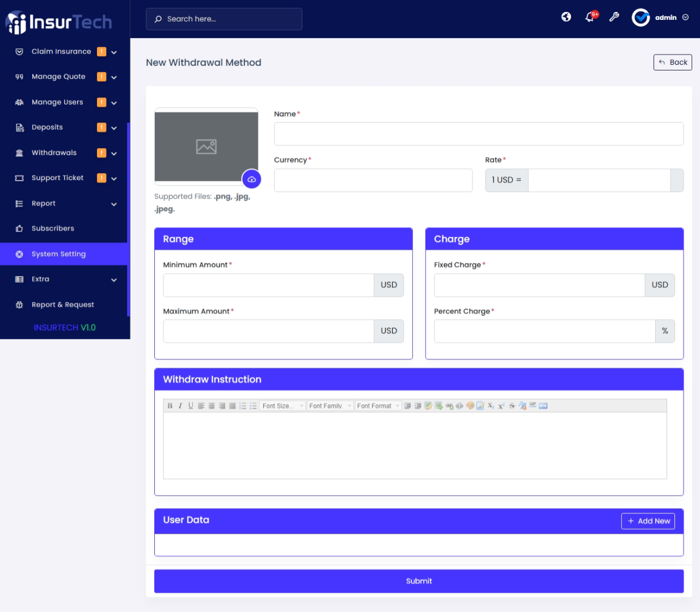The height and width of the screenshot is (612, 700).
Task: Apply underline formatting in instruction editor
Action: pos(191,406)
